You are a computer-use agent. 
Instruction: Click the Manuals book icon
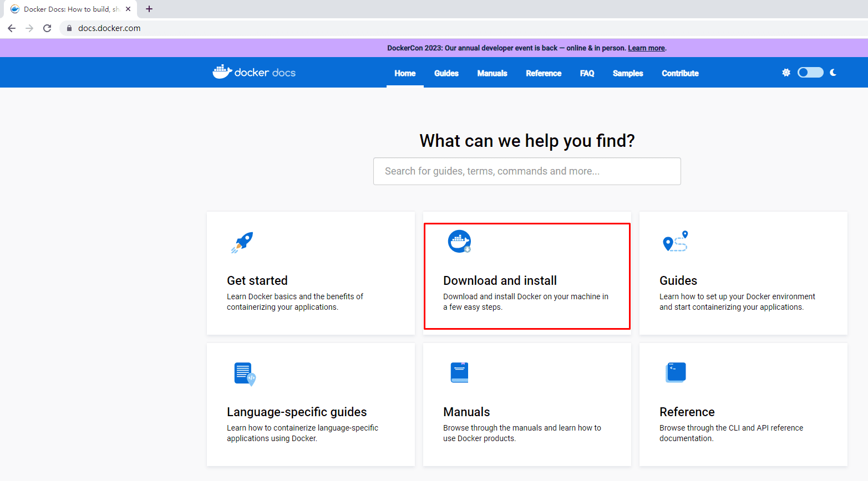(459, 372)
